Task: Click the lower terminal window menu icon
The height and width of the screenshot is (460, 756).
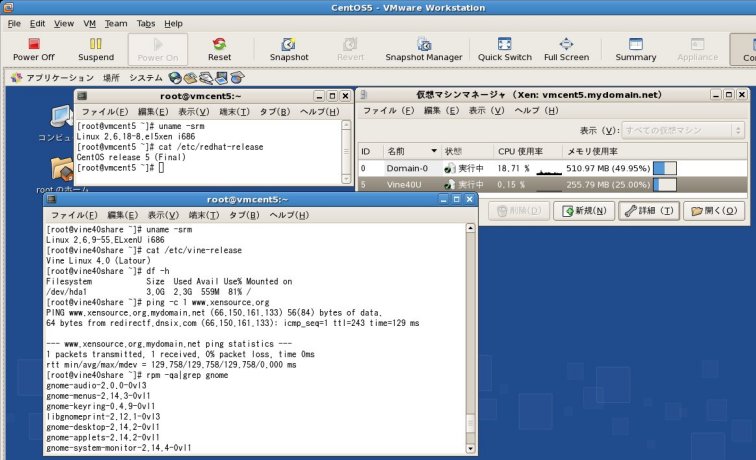Action: 52,199
